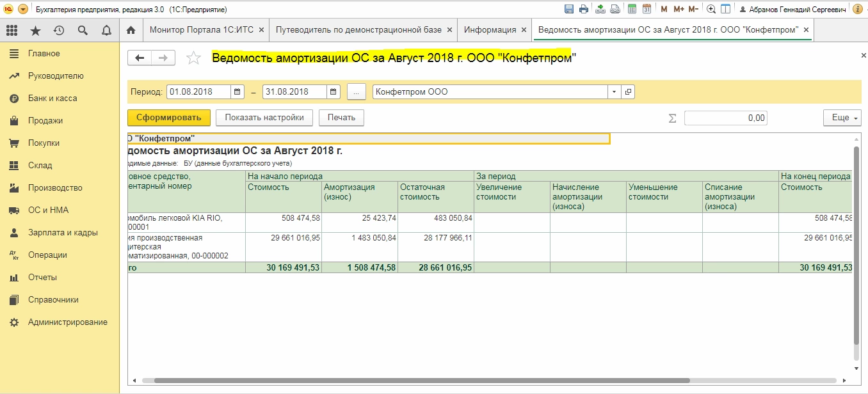Open the history clock icon
This screenshot has height=394, width=868.
pyautogui.click(x=59, y=30)
